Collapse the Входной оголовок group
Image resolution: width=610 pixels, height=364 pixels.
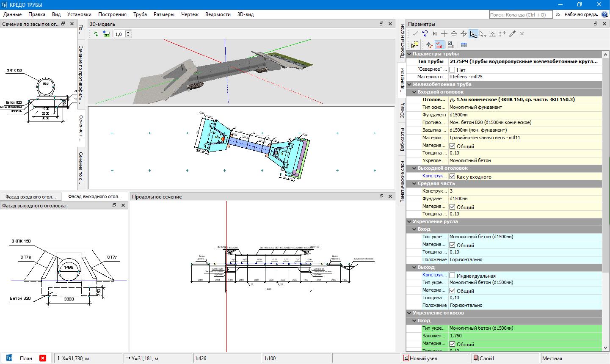pyautogui.click(x=414, y=92)
